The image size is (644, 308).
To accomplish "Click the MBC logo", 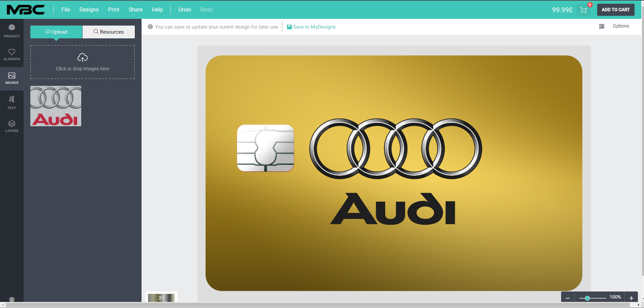I will pos(26,10).
